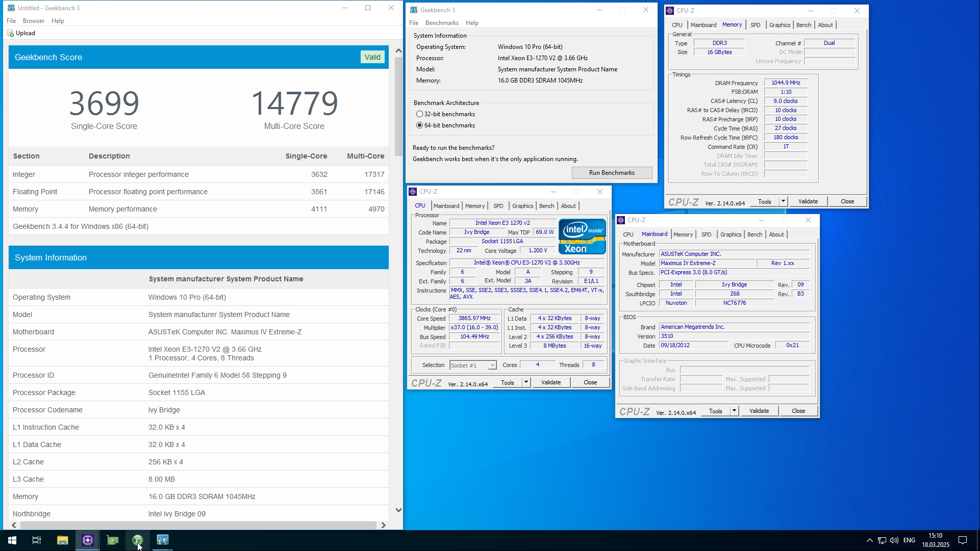Image resolution: width=980 pixels, height=551 pixels.
Task: Open Tools dropdown arrow in CPU window
Action: (x=526, y=382)
